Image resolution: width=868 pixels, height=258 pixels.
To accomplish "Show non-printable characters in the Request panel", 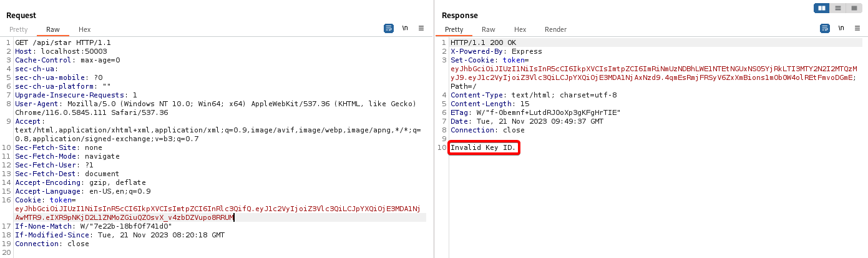I will 405,28.
